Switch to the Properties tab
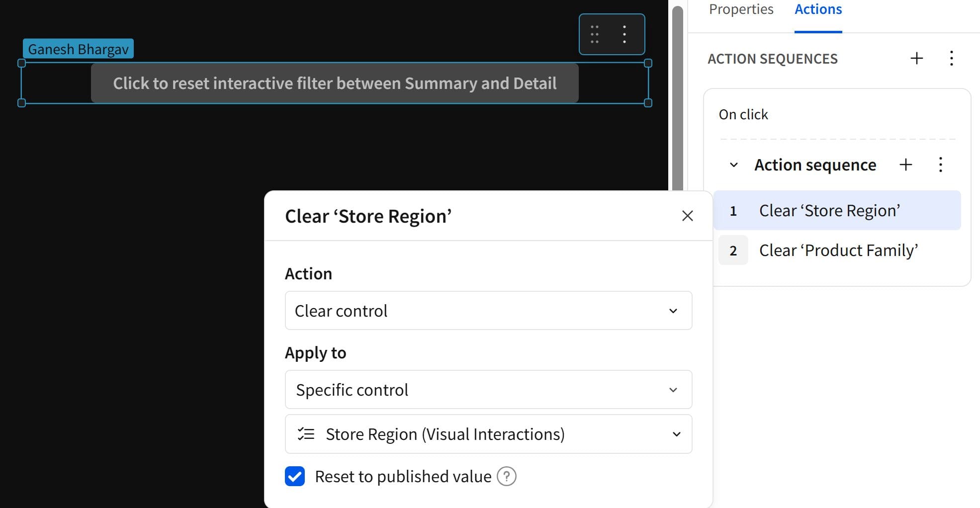This screenshot has height=508, width=980. 741,9
